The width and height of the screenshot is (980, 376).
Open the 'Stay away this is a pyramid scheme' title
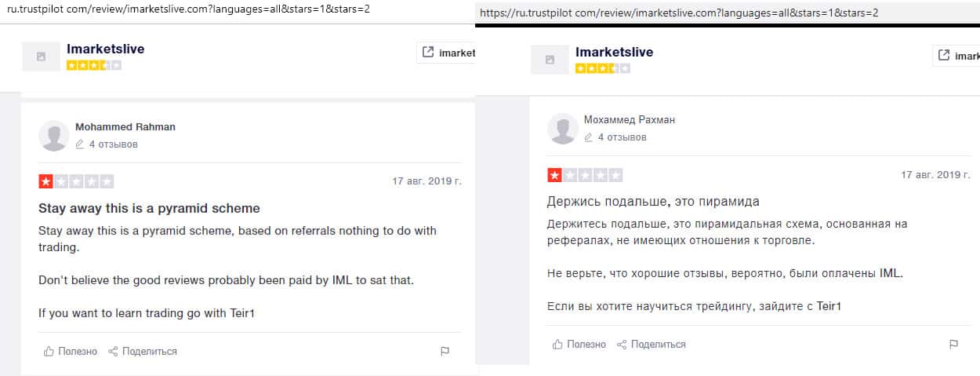pyautogui.click(x=149, y=209)
